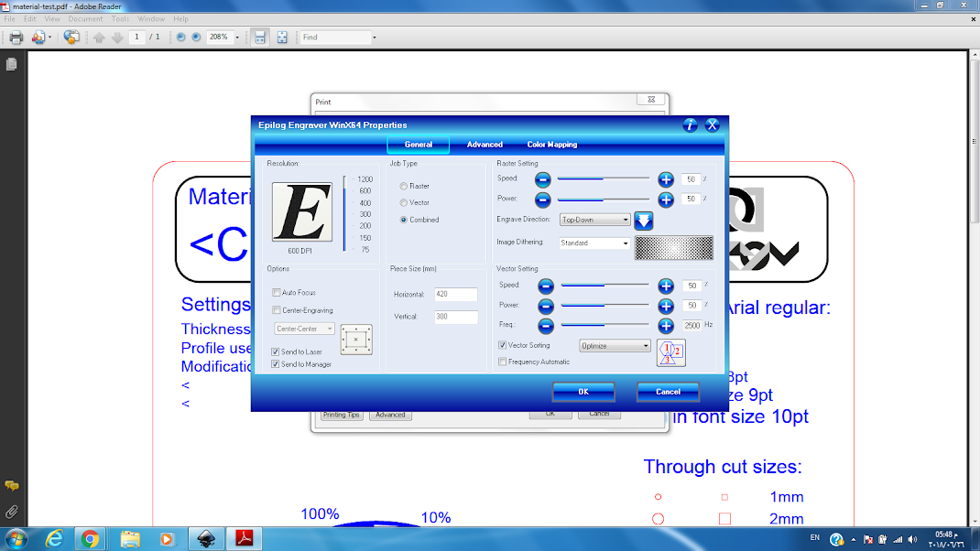Click the previous page arrow in Reader toolbar

point(99,38)
